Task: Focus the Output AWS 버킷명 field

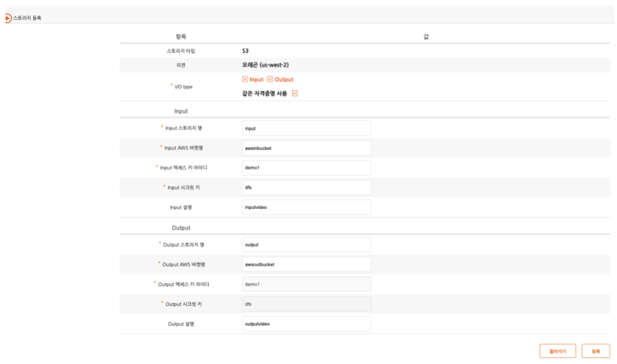Action: [x=306, y=265]
